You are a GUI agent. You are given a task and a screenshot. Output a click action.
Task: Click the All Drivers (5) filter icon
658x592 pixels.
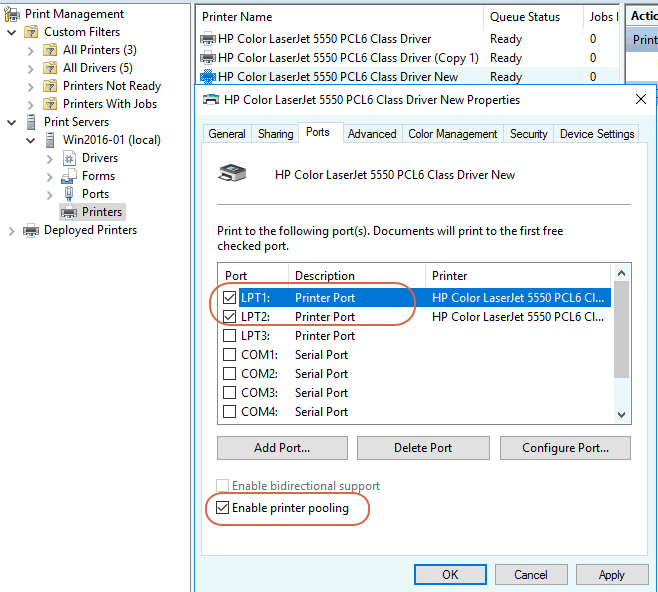(x=50, y=68)
